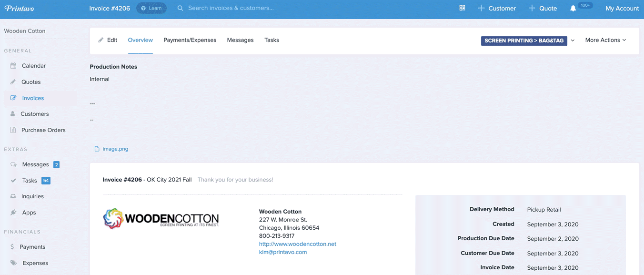Click the '227 W. Monroe St.' address line
The width and height of the screenshot is (644, 275).
(283, 220)
